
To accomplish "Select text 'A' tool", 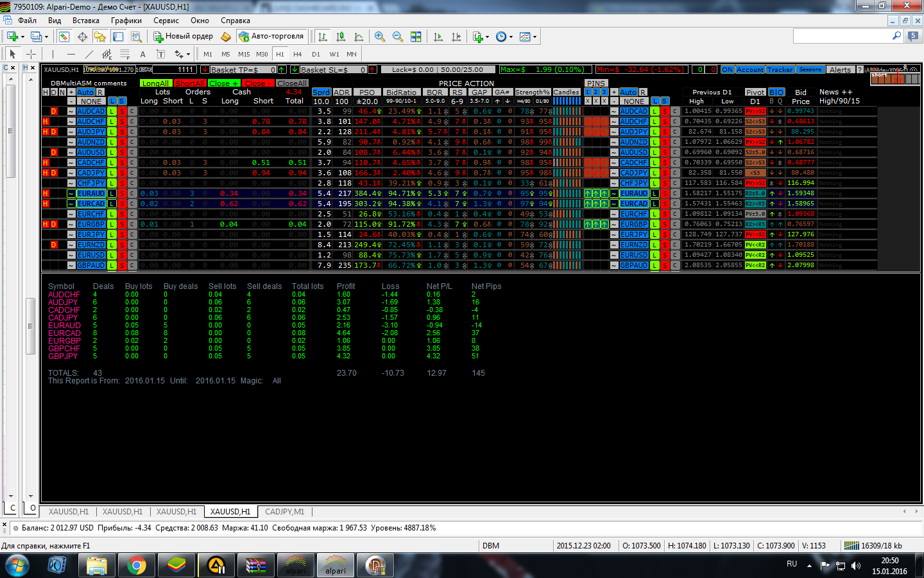I will 142,54.
